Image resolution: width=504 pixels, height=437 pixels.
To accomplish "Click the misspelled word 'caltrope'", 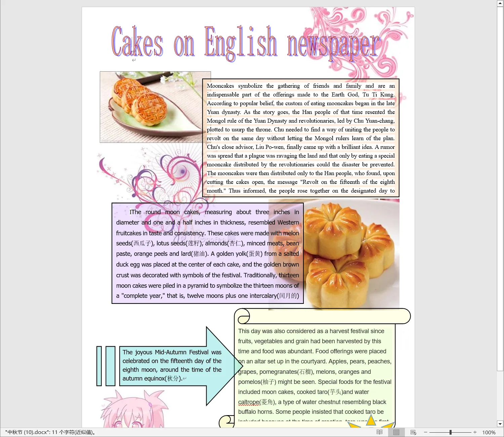I will (249, 402).
